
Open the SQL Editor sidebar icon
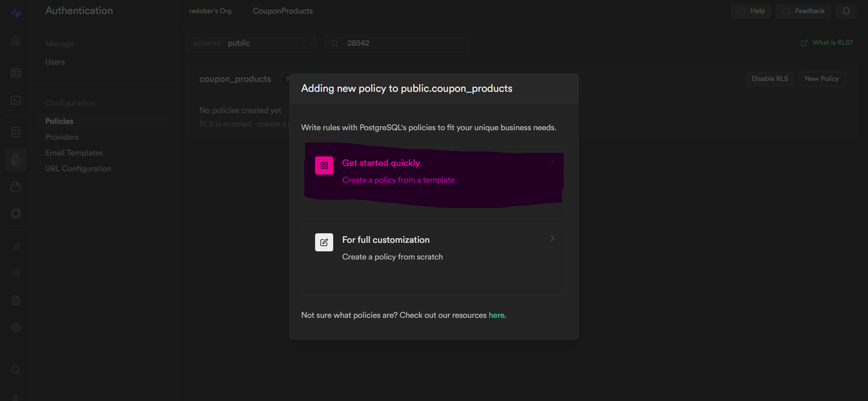tap(16, 100)
